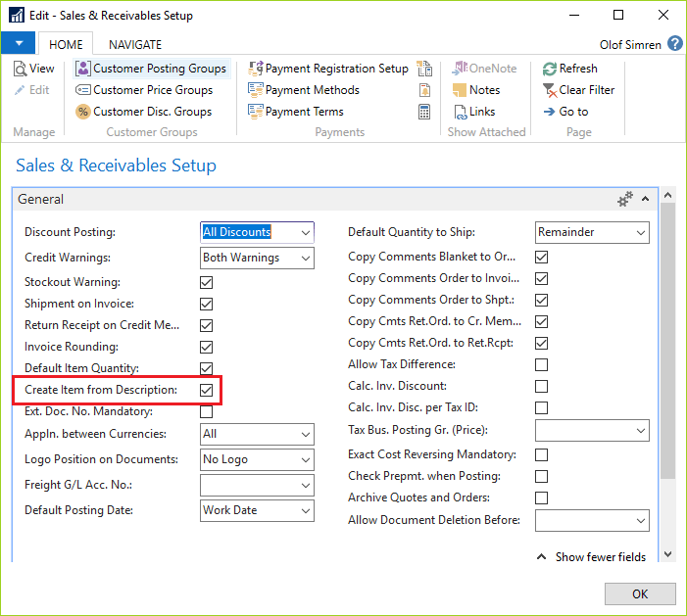Open Payment Methods
Viewport: 687px width, 616px height.
point(304,90)
